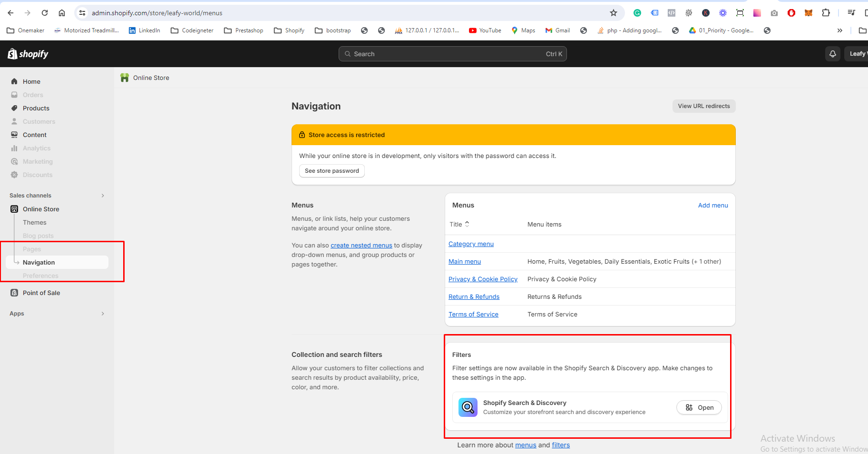Open the 01_Priority Google Drive bookmark

[721, 30]
